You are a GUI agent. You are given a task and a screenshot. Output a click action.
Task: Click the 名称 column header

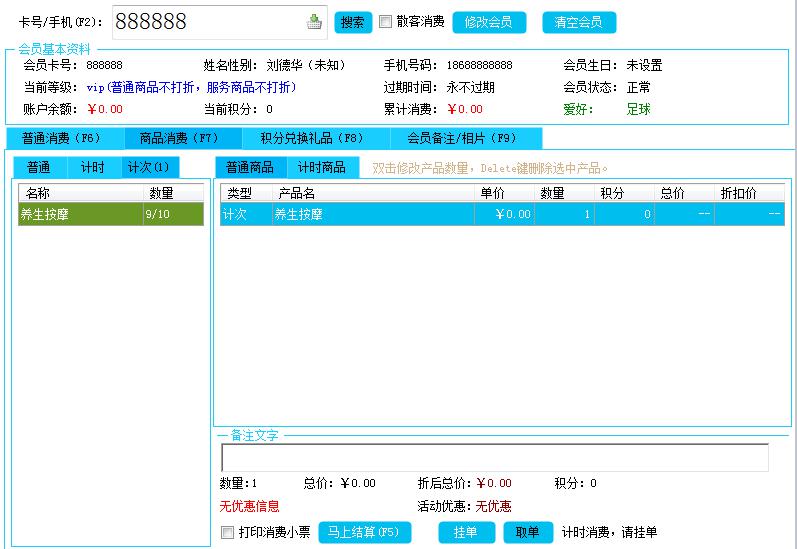81,193
